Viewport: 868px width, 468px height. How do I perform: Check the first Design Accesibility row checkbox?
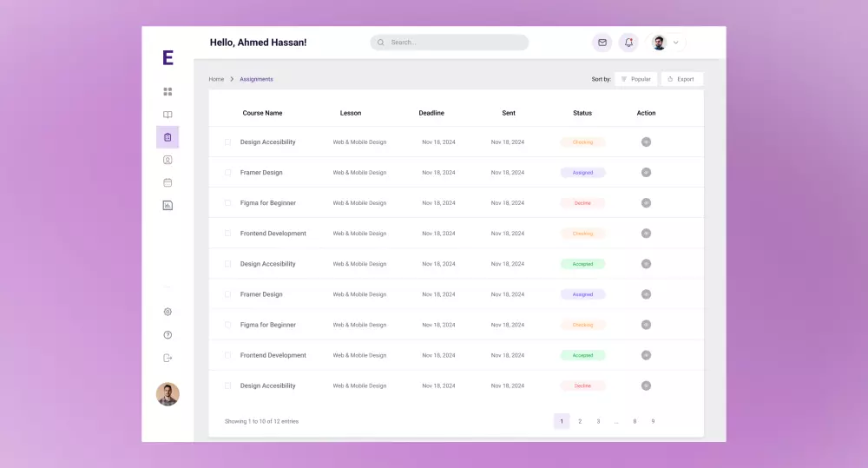click(227, 142)
